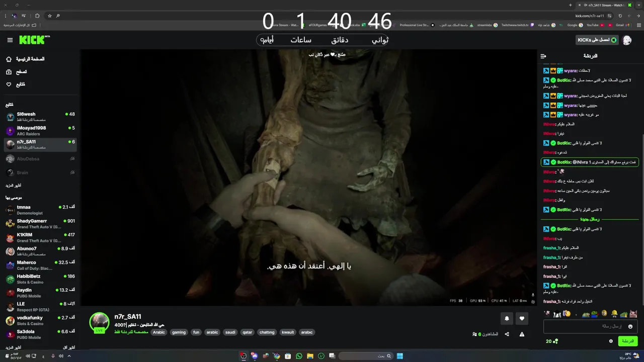Select the 'kwauit' tag
The height and width of the screenshot is (362, 644).
tap(288, 332)
